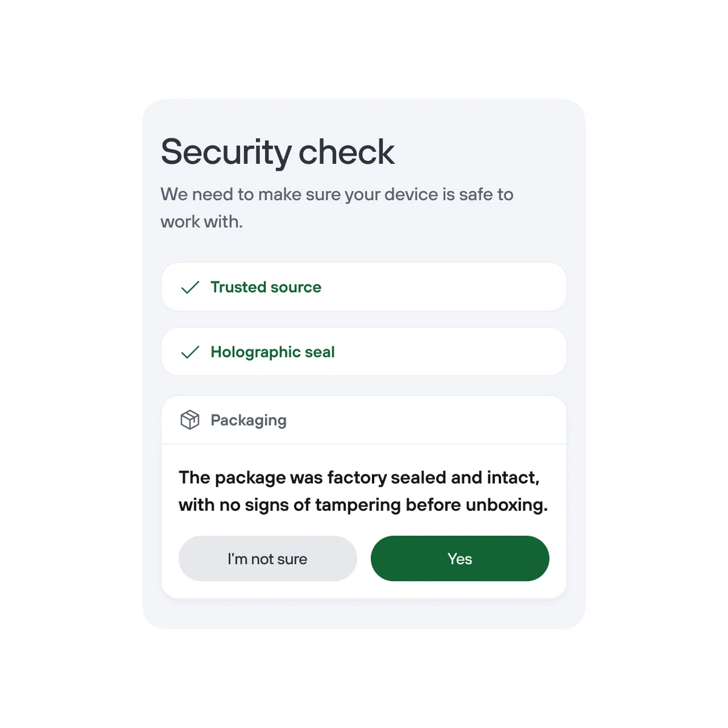Select the Trusted source verification row
Viewport: 728px width, 728px height.
[x=363, y=287]
